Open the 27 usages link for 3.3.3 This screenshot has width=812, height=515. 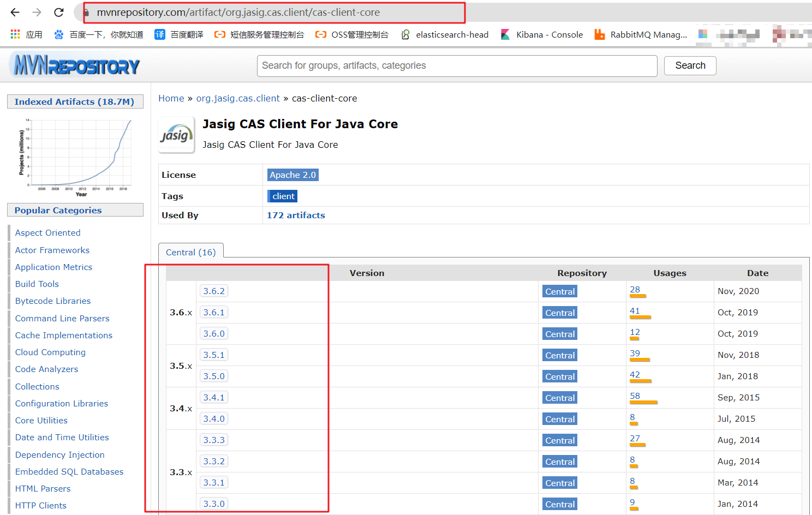click(635, 438)
